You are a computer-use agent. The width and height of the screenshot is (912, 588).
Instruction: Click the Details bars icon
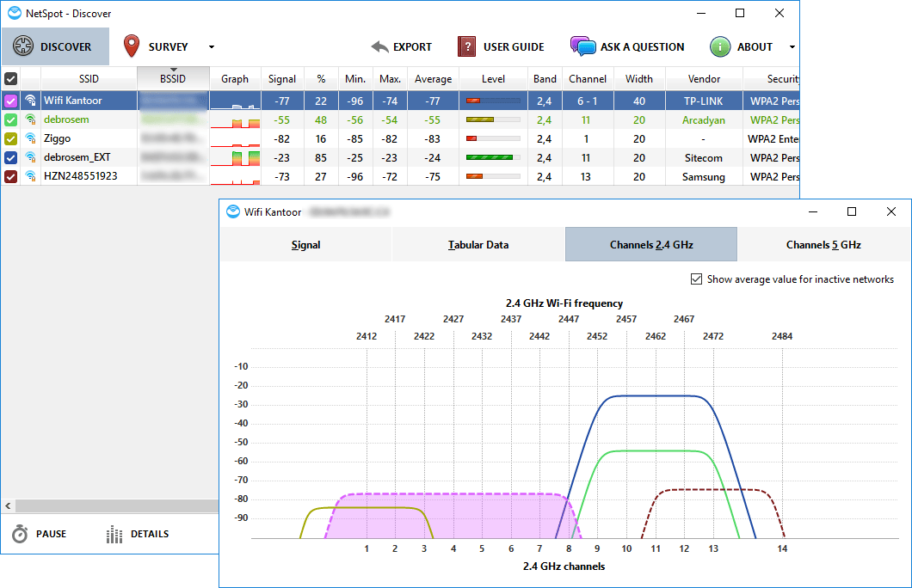(x=114, y=534)
